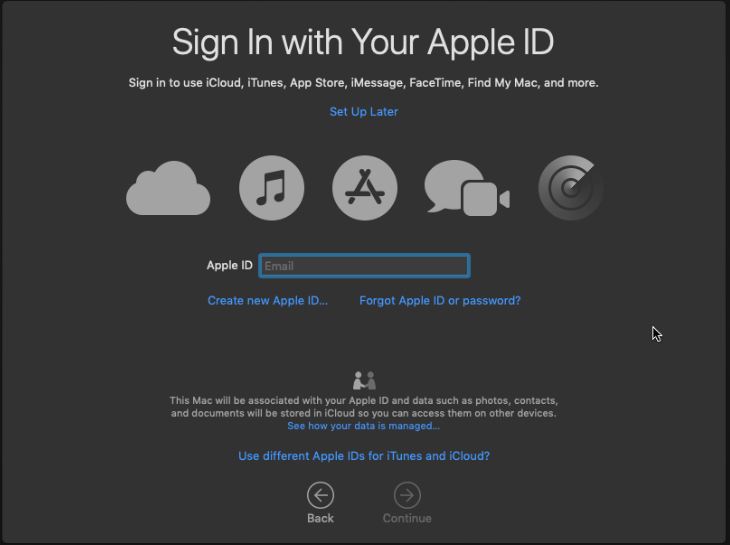Viewport: 730px width, 545px height.
Task: Click the data privacy handshake icon
Action: [364, 380]
